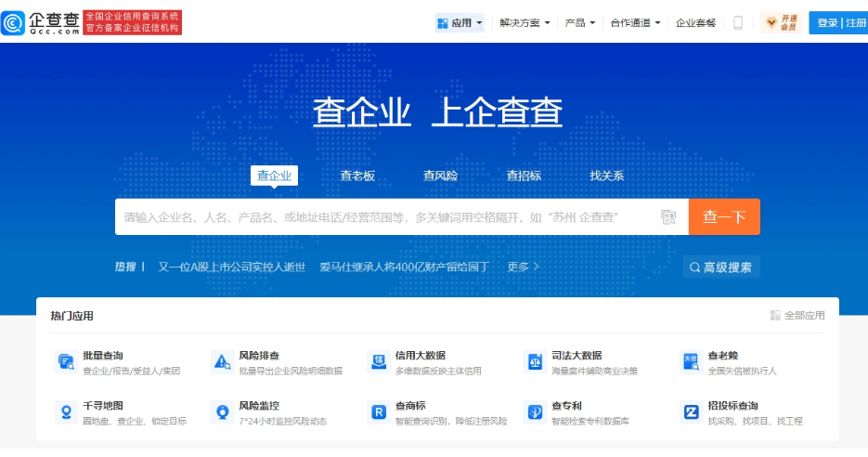Open the 应用 grid icon menu
Screen dimensions: 868x457
tap(442, 23)
